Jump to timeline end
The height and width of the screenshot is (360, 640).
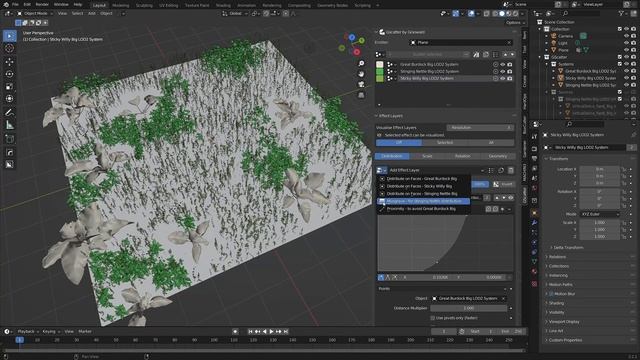pos(286,331)
